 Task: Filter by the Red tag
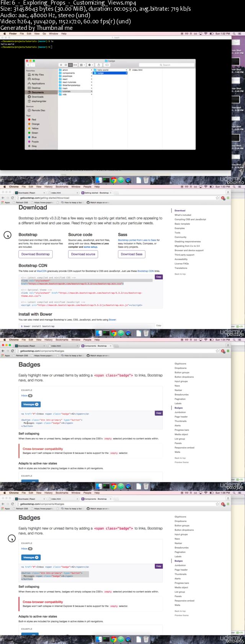pos(34,119)
